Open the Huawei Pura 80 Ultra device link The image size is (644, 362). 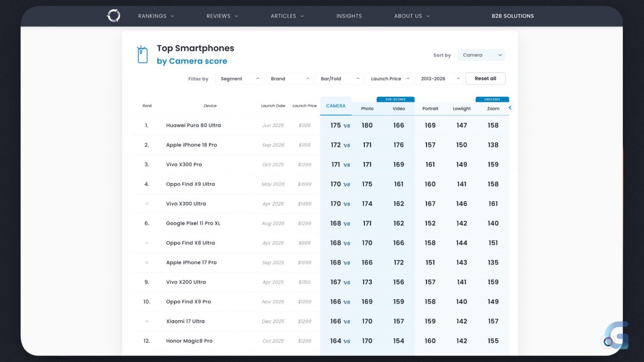click(x=193, y=125)
